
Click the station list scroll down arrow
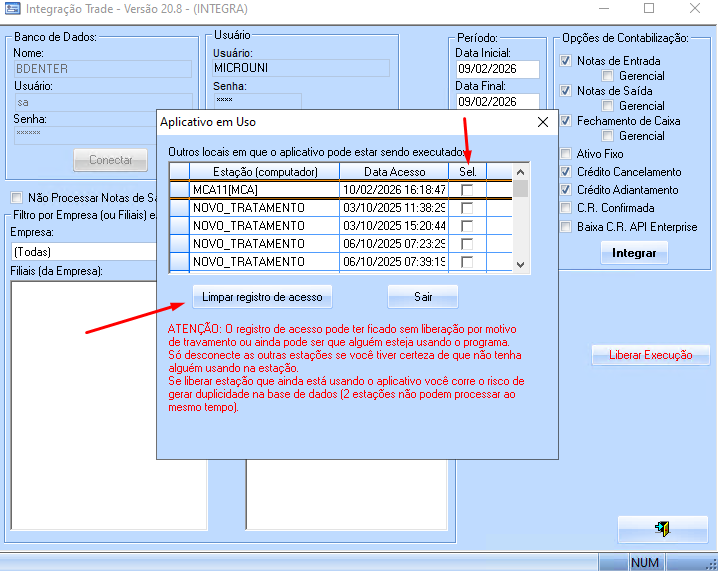(x=520, y=263)
